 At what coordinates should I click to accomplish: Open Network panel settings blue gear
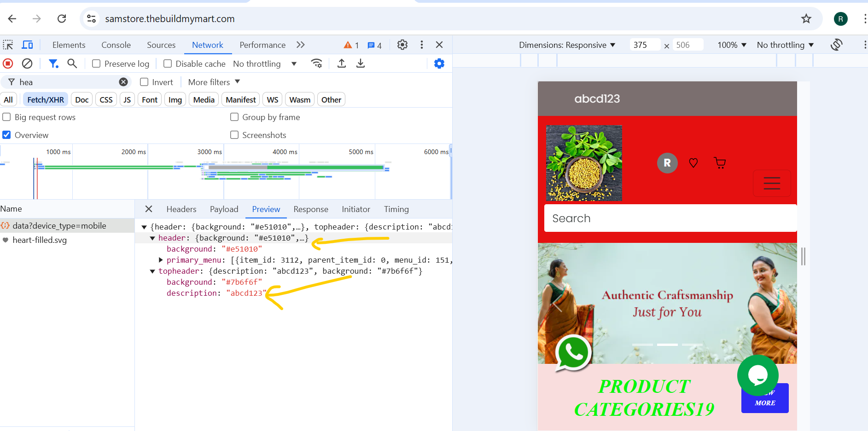pos(439,63)
